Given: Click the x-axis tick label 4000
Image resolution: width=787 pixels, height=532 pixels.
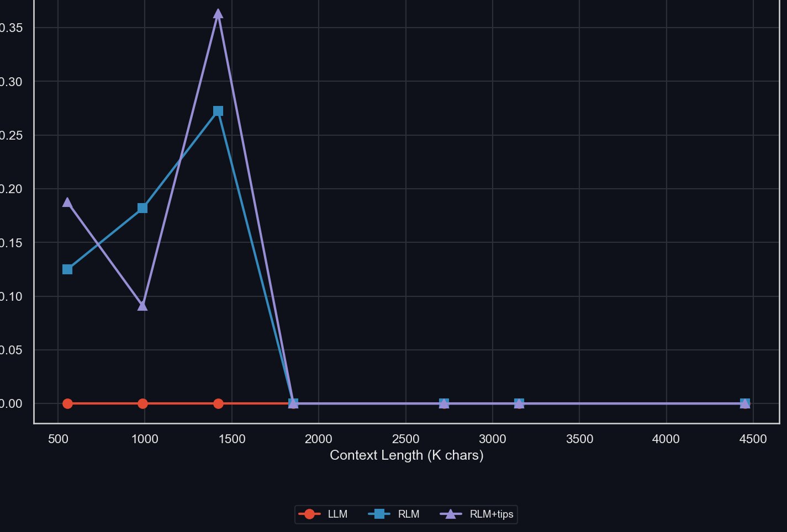Looking at the screenshot, I should tap(666, 439).
